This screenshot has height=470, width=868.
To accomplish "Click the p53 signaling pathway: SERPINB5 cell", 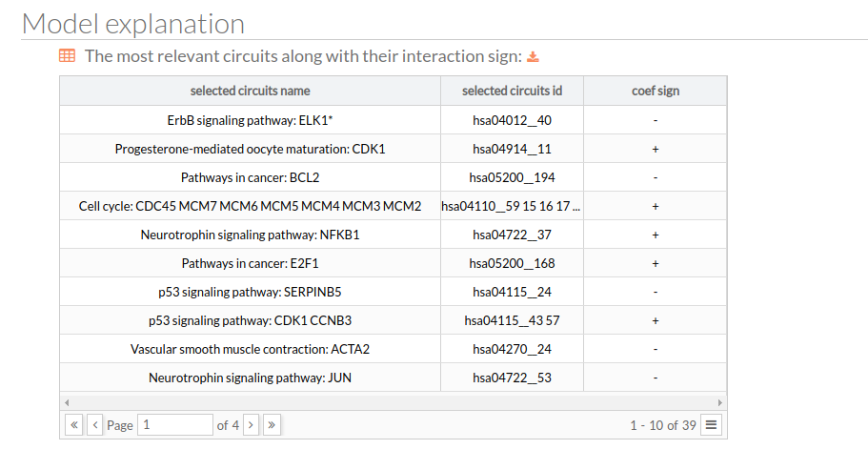I will coord(251,293).
